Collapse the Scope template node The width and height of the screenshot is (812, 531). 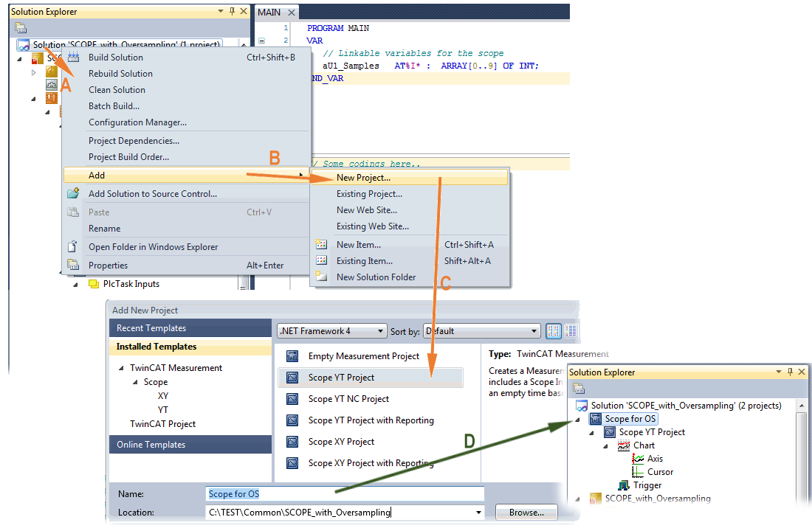point(135,382)
